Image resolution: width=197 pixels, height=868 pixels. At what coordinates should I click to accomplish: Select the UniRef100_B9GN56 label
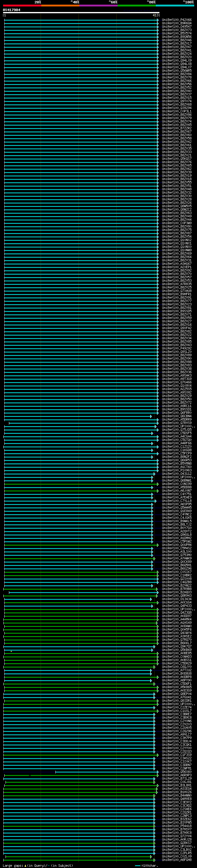tap(176, 37)
